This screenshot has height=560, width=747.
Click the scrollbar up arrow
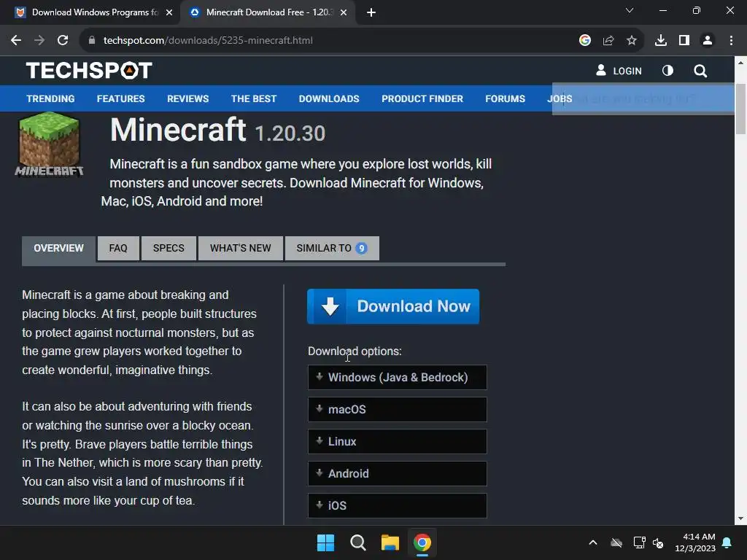(740, 63)
